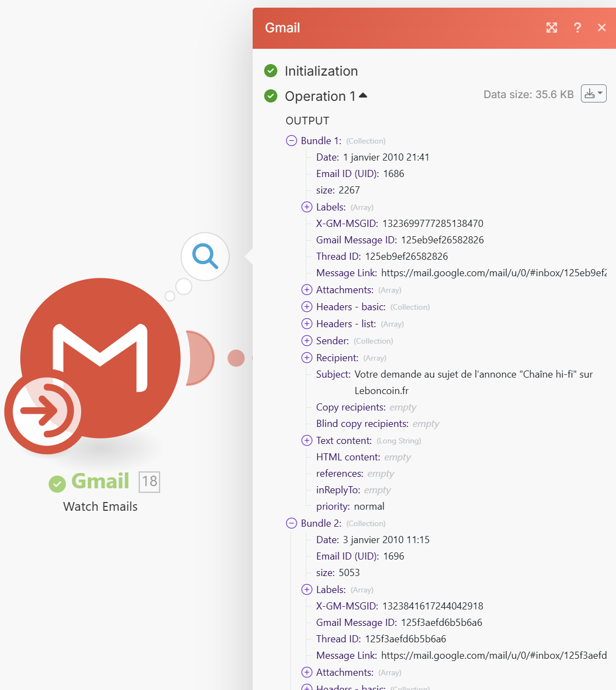Select size value 2267

pyautogui.click(x=349, y=190)
